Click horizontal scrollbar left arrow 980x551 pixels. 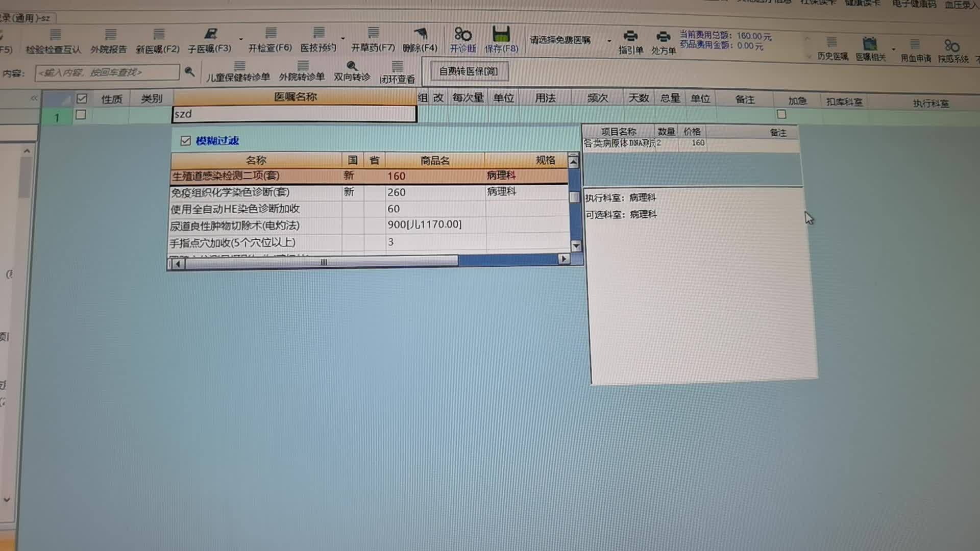point(177,264)
